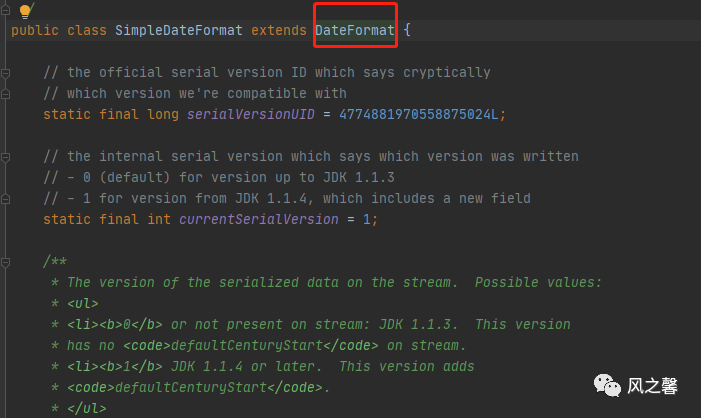This screenshot has height=418, width=701.
Task: Click the 'long' type keyword
Action: (x=163, y=114)
